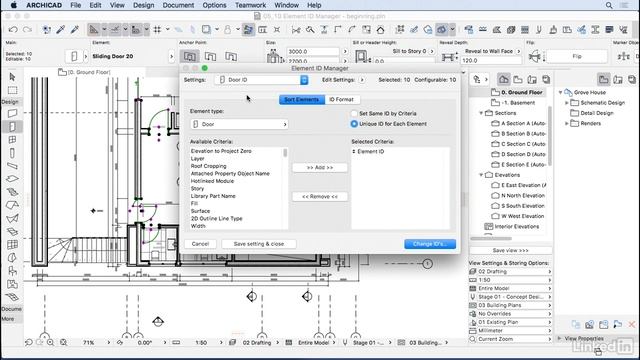Click the red delete X icon in the Organizer
The width and height of the screenshot is (640, 360).
tap(632, 324)
